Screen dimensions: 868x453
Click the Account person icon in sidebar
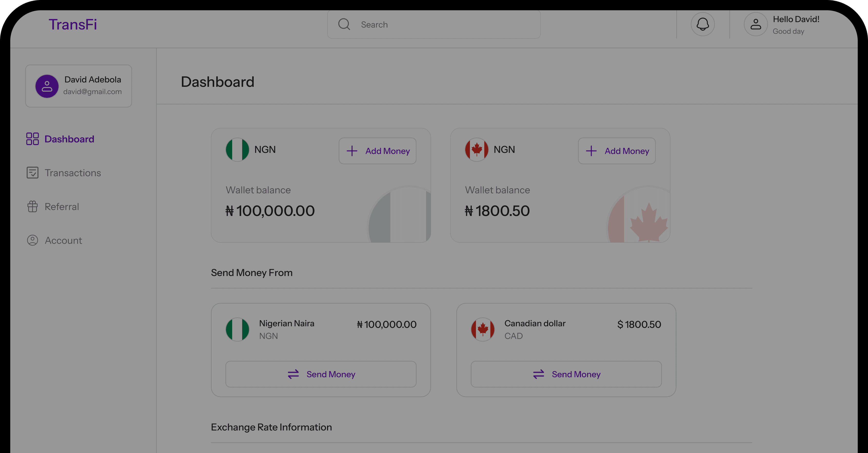tap(32, 240)
